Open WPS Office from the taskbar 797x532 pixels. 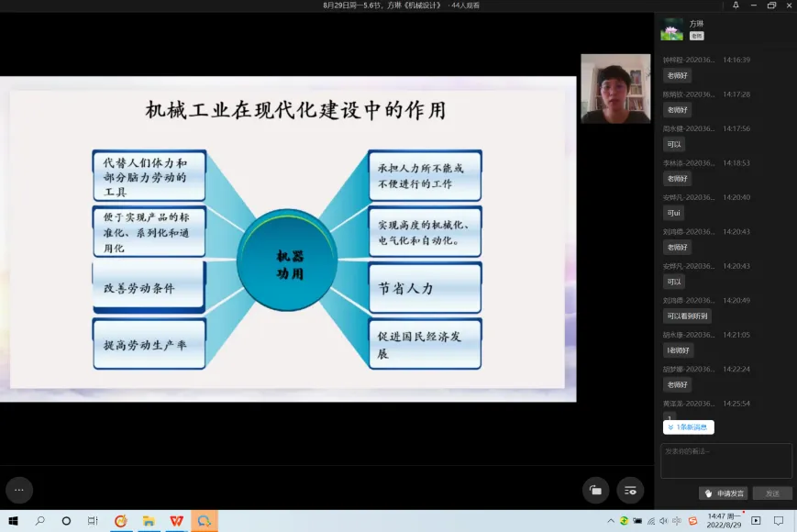(175, 521)
